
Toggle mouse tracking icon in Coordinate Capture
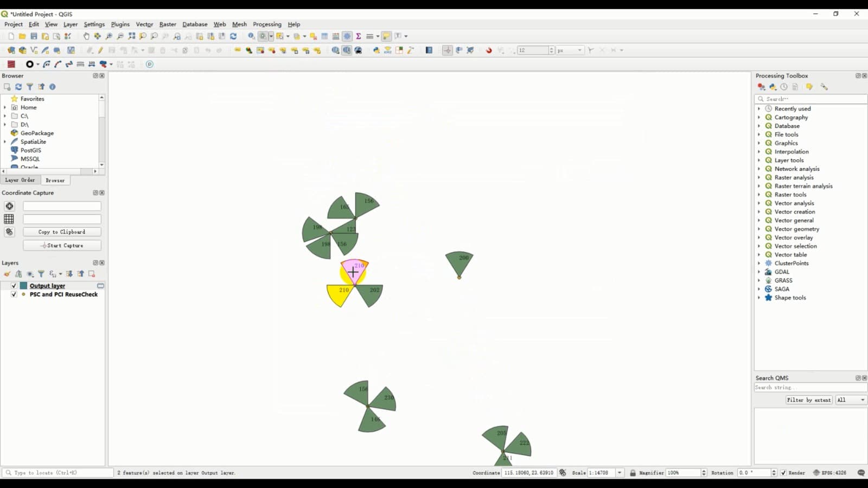pos(9,232)
